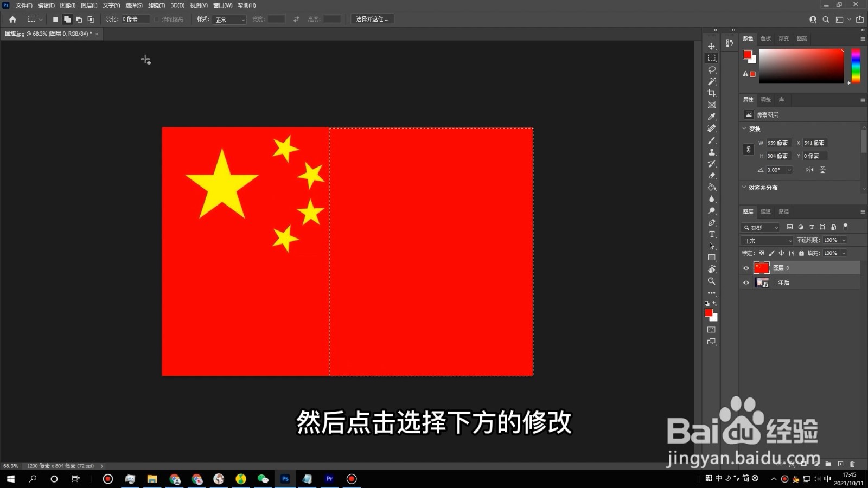Select the Eyedropper tool

711,117
